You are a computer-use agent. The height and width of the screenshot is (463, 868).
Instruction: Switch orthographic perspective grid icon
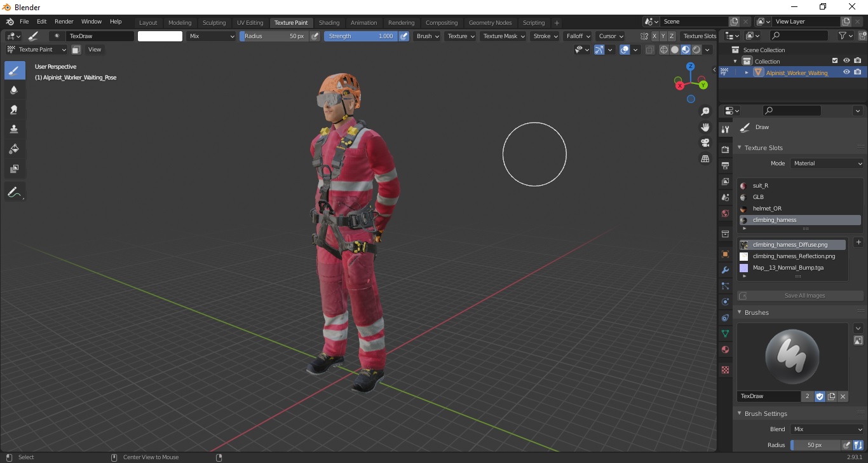[x=705, y=158]
